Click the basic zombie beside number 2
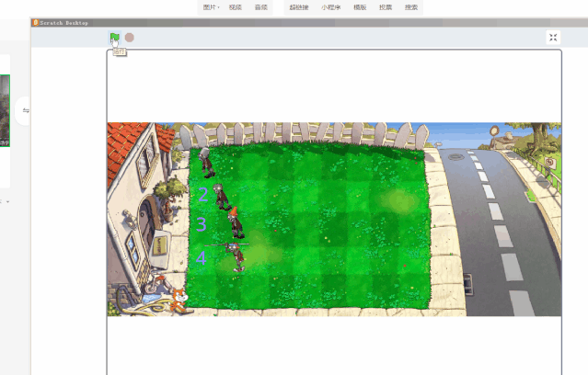 [222, 197]
